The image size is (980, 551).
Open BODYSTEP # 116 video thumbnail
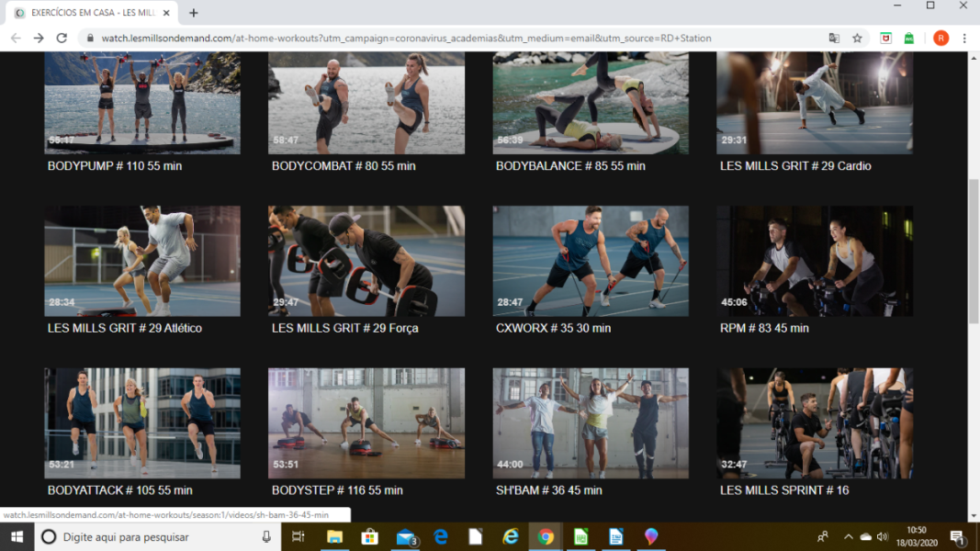(366, 423)
